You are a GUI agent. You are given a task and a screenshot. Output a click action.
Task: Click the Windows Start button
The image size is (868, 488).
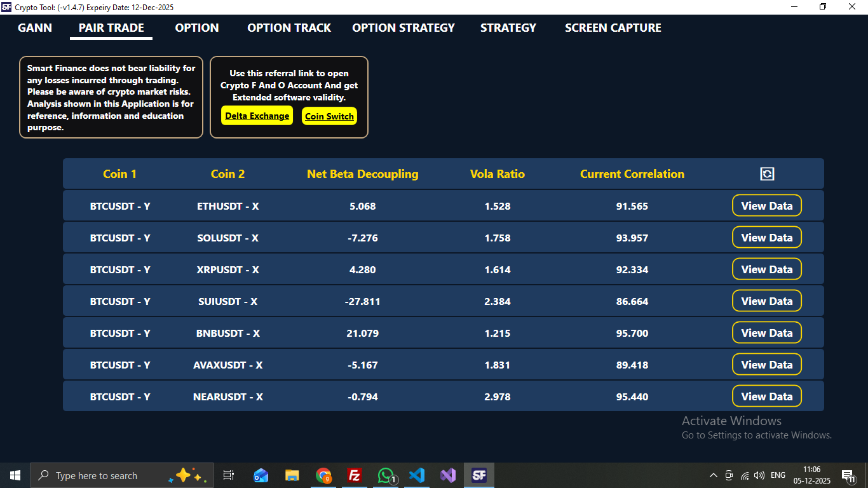[15, 475]
